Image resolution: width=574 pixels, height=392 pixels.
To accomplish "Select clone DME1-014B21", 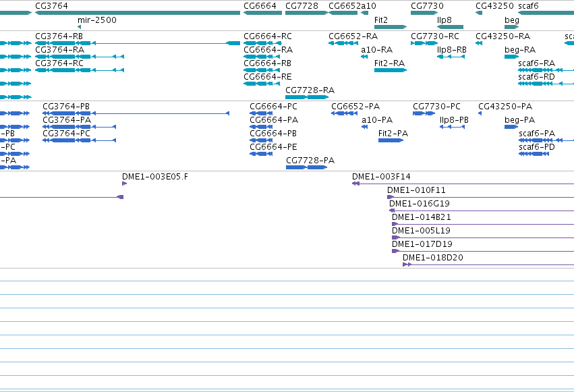I will pyautogui.click(x=483, y=224).
